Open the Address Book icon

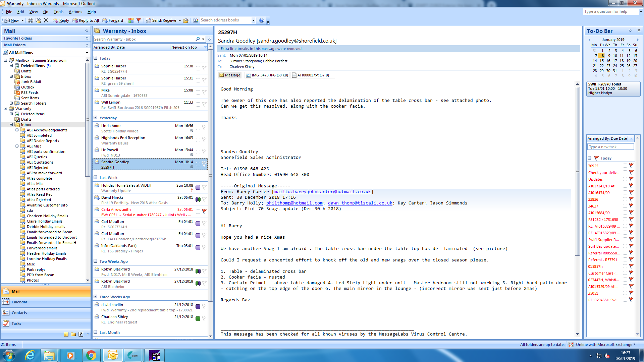tap(196, 20)
